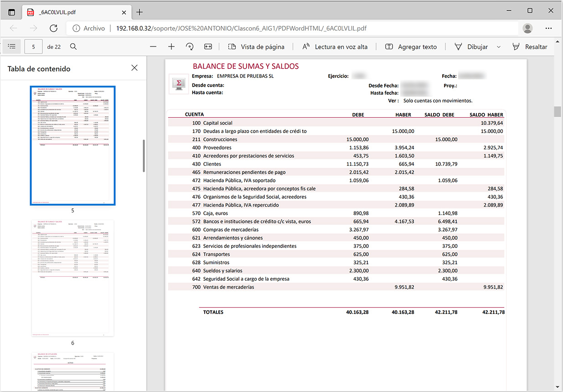Click the CUENTA column header

(x=194, y=114)
